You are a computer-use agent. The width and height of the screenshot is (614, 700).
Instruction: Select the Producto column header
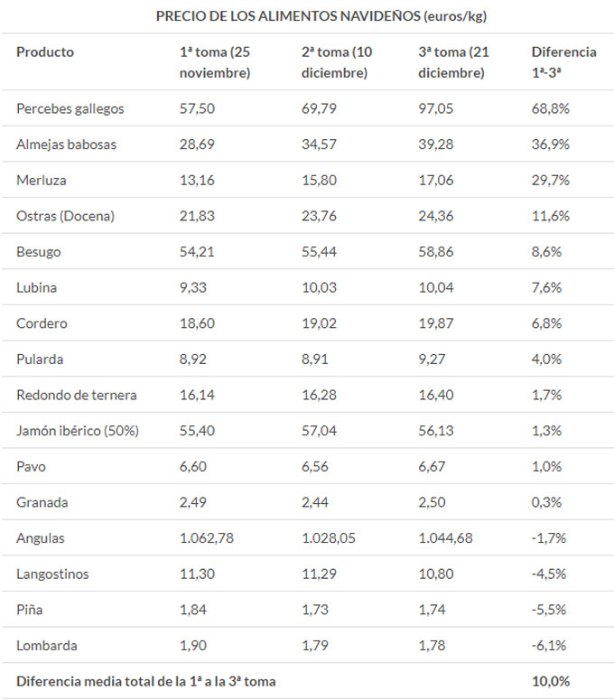(45, 51)
